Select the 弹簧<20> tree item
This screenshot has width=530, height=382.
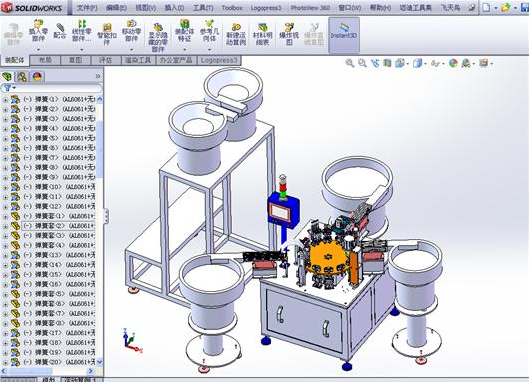pos(53,362)
